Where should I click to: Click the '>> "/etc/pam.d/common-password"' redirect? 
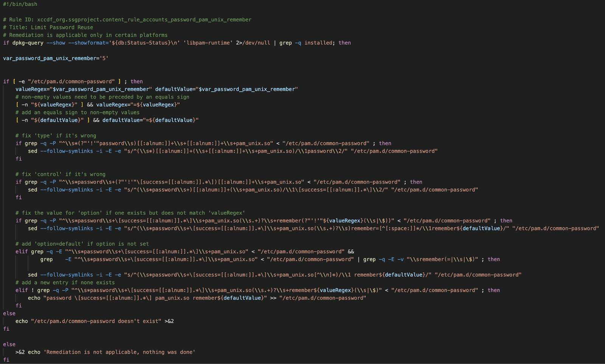(318, 298)
